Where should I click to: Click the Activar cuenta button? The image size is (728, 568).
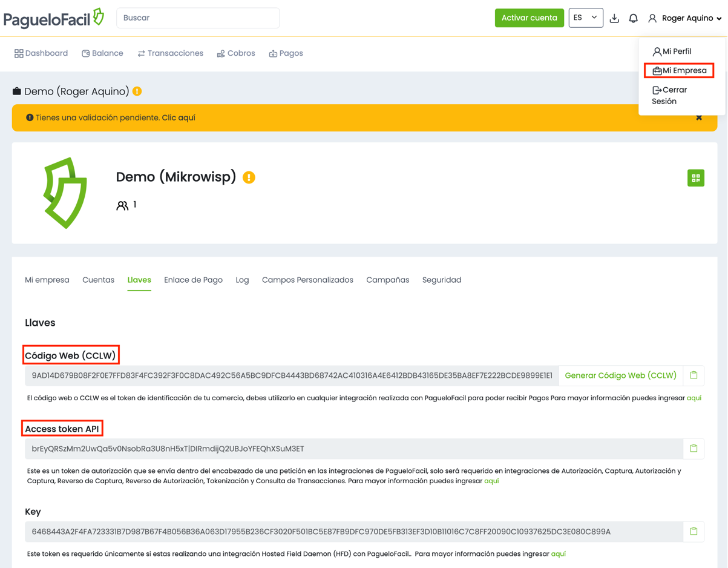tap(530, 18)
